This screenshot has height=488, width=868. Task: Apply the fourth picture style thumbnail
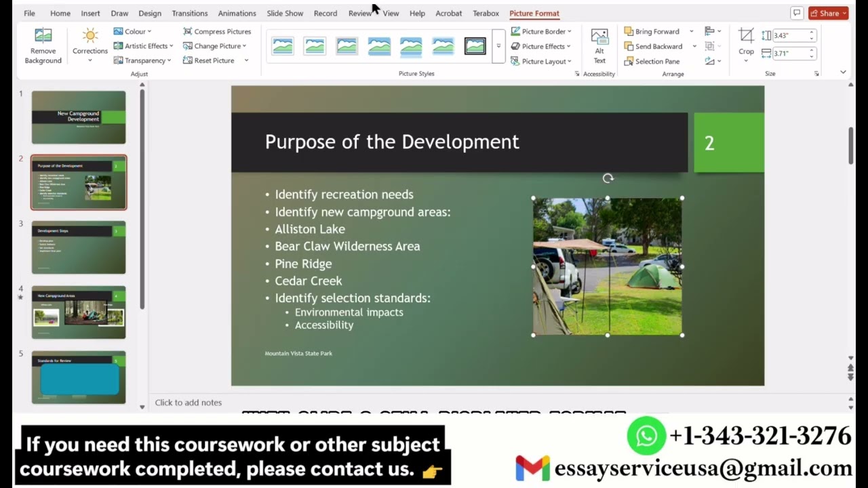379,46
